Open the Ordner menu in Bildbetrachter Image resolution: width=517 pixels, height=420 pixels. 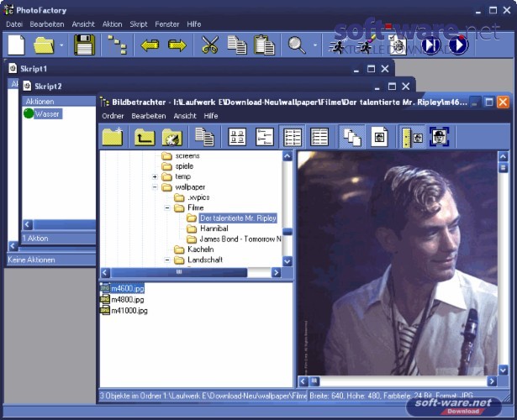(x=113, y=116)
